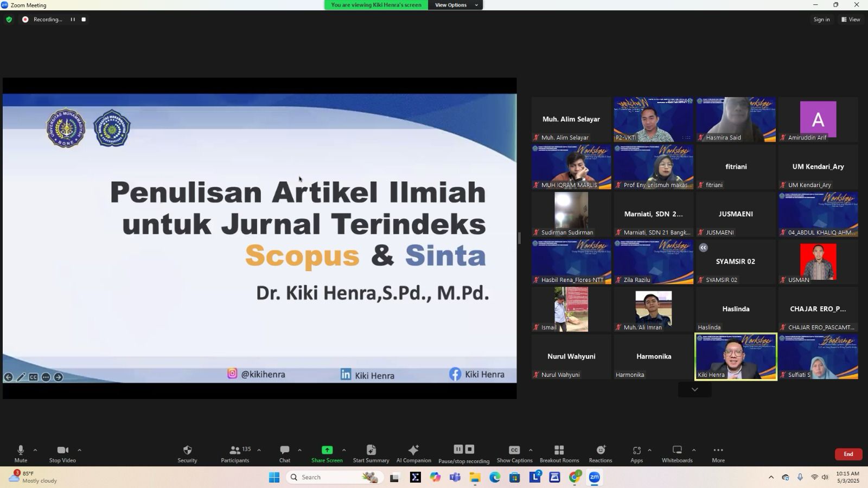This screenshot has height=488, width=868.
Task: Expand audio options arrow beside Mute
Action: [35, 450]
